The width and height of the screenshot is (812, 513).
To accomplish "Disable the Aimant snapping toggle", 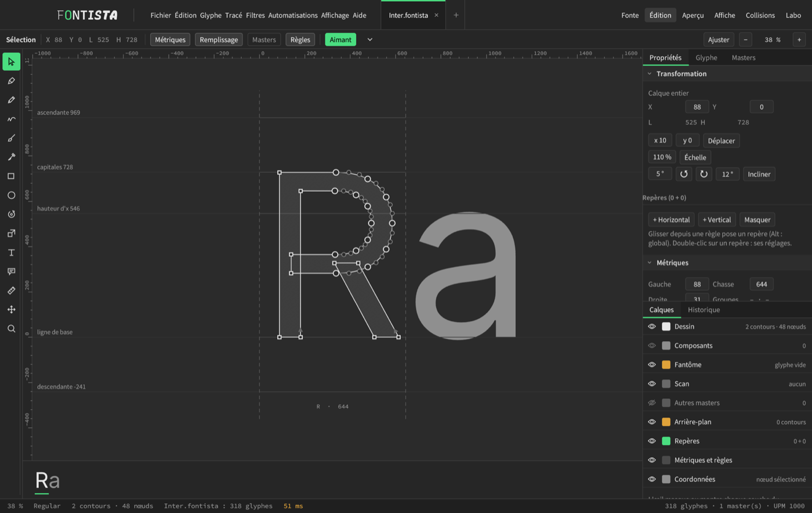I will (x=340, y=39).
